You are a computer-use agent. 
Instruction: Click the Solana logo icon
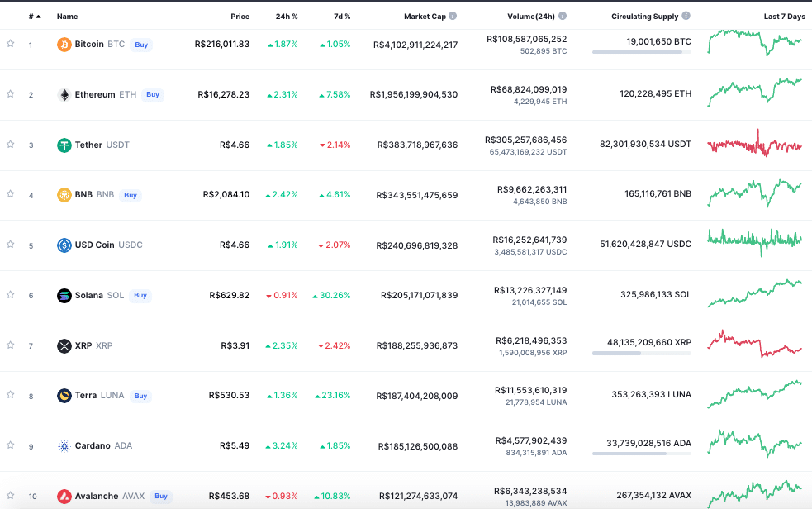(x=64, y=296)
